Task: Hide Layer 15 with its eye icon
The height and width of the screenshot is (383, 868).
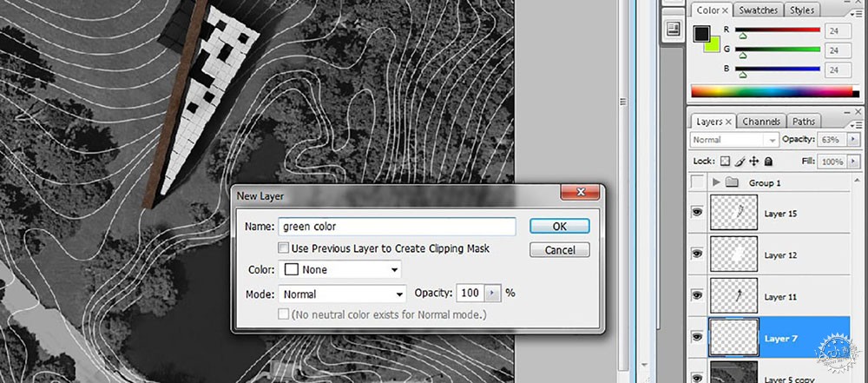Action: point(698,212)
